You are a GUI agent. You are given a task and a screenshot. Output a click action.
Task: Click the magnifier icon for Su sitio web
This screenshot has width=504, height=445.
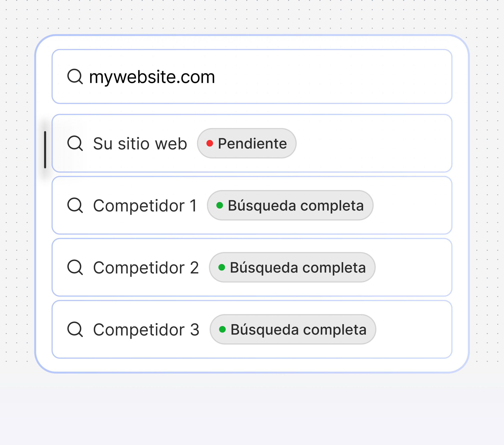tap(75, 143)
